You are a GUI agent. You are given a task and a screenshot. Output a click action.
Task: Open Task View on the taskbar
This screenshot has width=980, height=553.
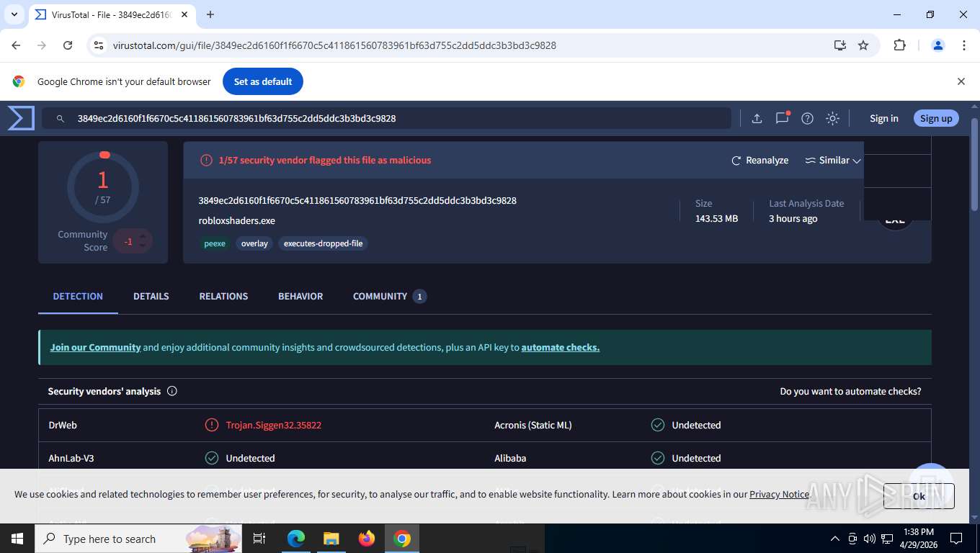259,539
